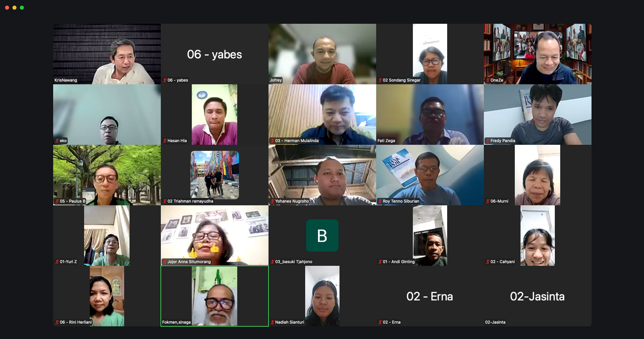The width and height of the screenshot is (644, 339).
Task: Select the Fati Zega video tile
Action: pos(430,115)
